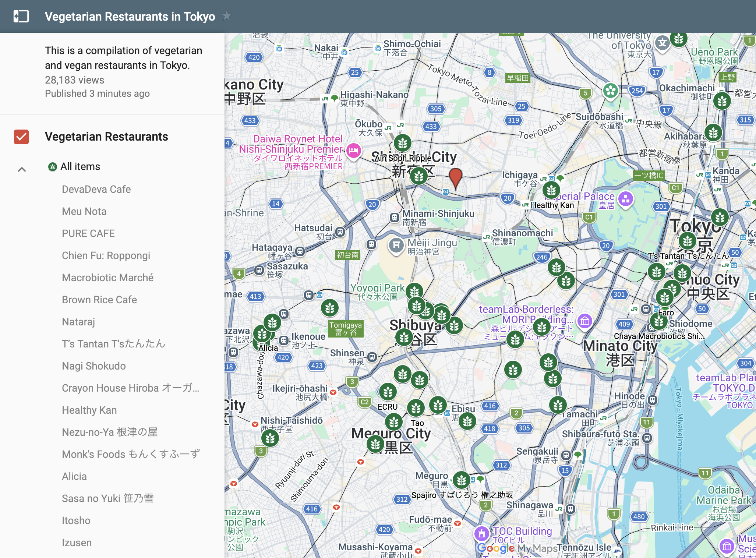756x558 pixels.
Task: Click the University of Tokyo school icon
Action: pos(662,44)
